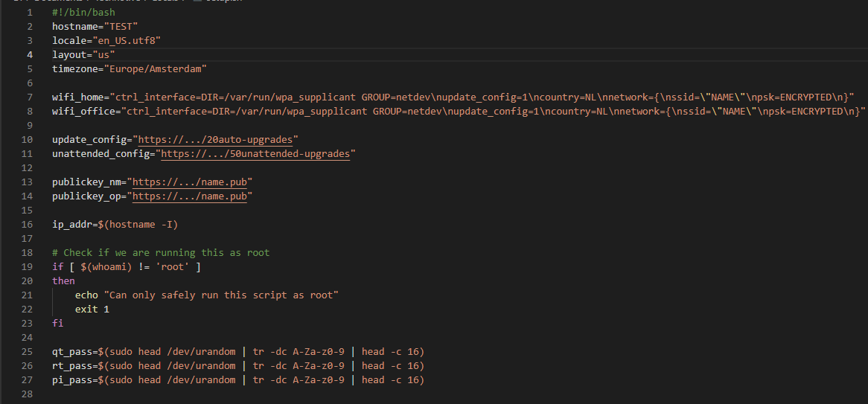Click line number 1 in the gutter
Screen dimensions: 868x404
30,12
